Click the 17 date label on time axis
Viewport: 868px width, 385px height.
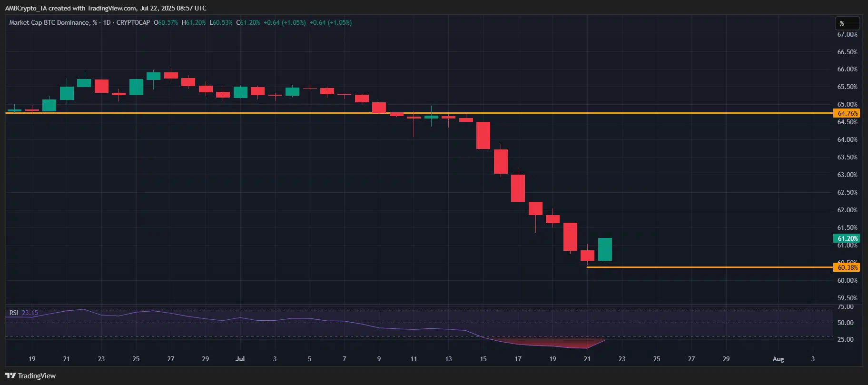(518, 359)
